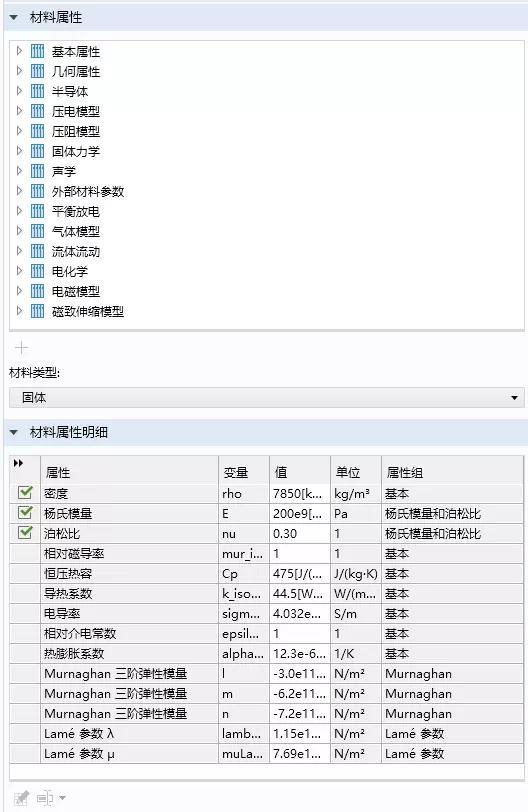Click the 泊松比 value field 0.30
The image size is (528, 812).
(x=299, y=533)
